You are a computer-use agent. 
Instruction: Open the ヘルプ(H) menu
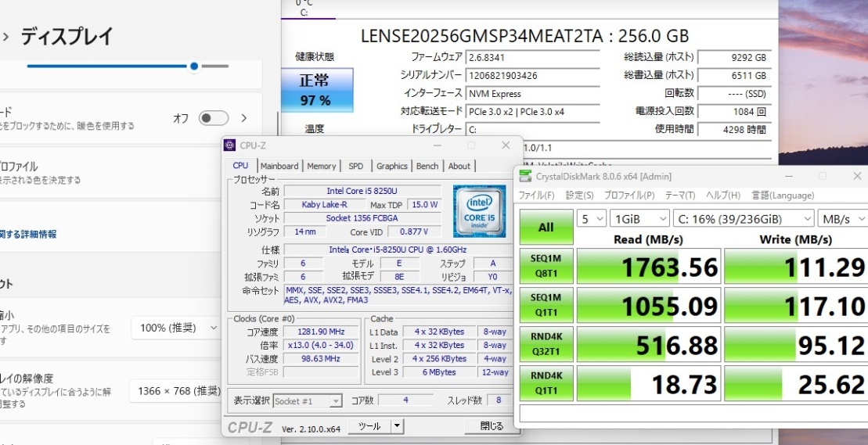[723, 196]
